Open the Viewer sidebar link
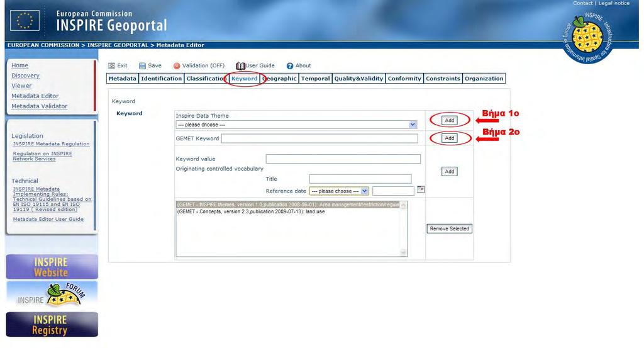The width and height of the screenshot is (644, 348). pos(21,86)
